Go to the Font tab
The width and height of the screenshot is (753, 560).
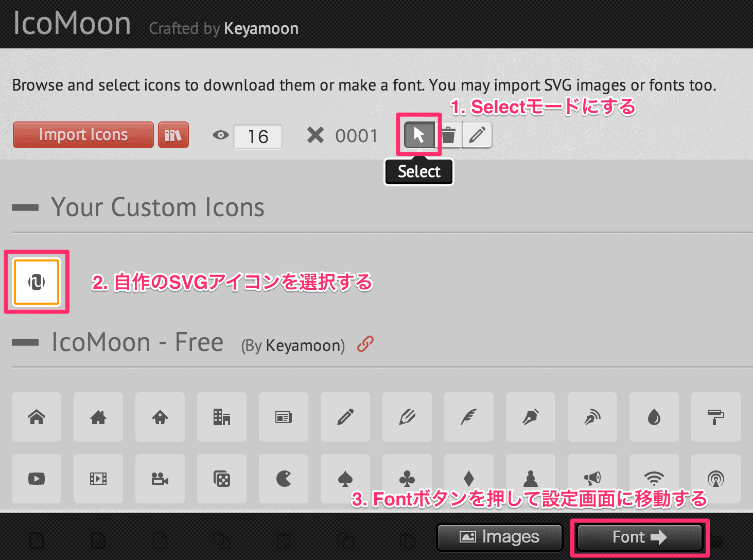[639, 537]
